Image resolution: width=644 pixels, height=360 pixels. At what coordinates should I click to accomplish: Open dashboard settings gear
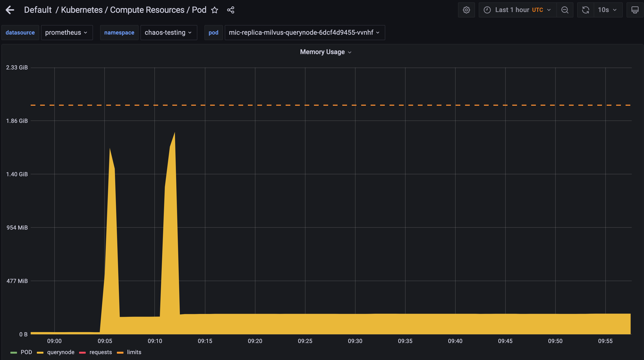point(466,10)
